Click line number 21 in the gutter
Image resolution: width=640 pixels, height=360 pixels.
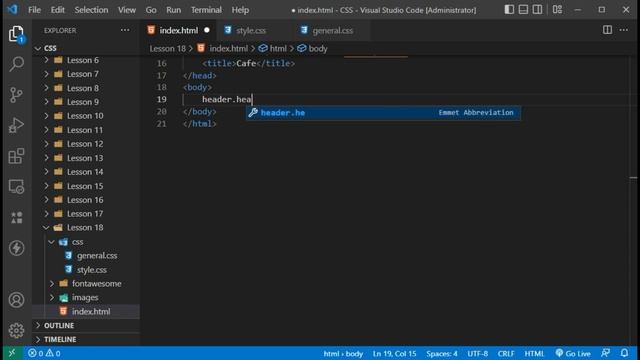click(x=162, y=124)
